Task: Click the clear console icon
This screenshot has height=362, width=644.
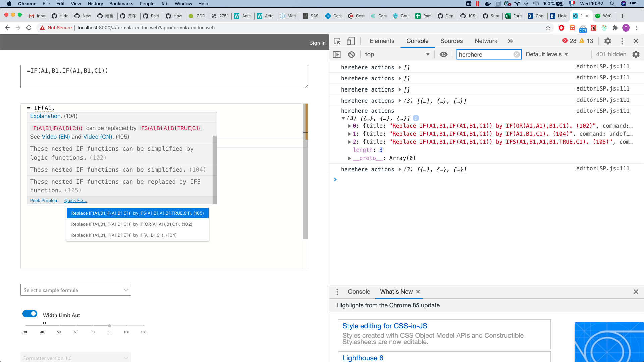Action: coord(351,54)
